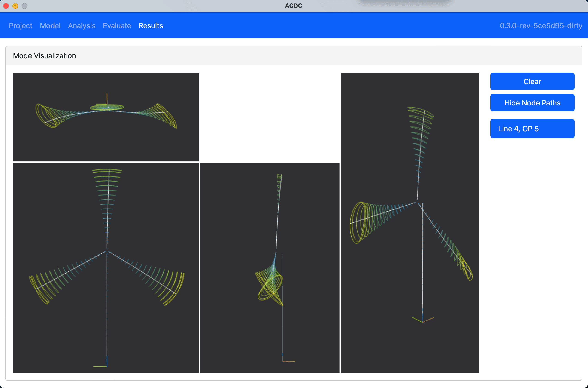Select the Results tab

click(151, 26)
